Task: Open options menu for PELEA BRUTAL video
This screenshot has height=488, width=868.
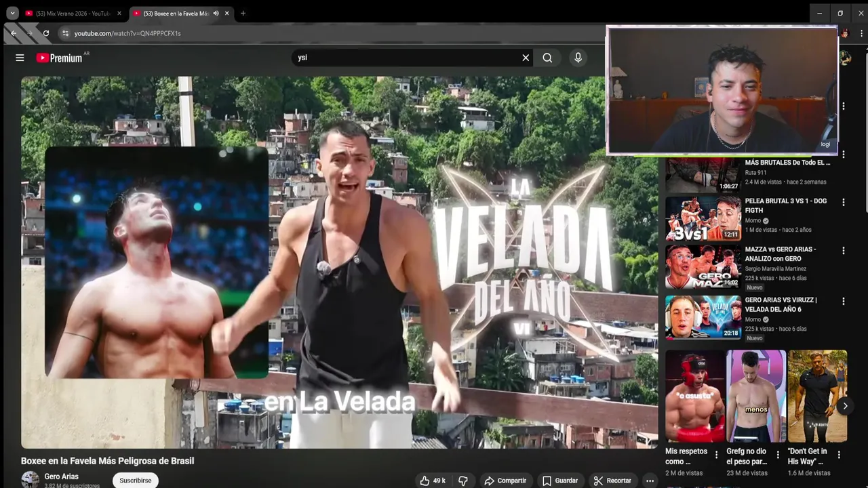Action: click(x=844, y=202)
